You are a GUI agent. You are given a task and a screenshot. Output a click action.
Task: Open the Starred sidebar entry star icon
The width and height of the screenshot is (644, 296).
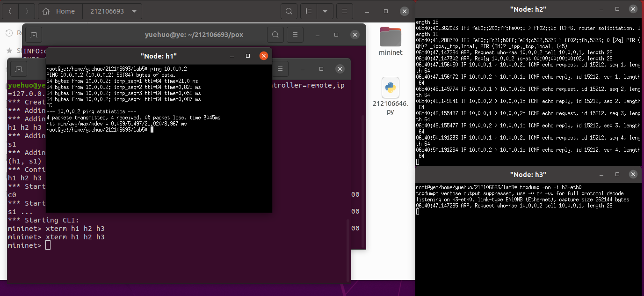coord(9,50)
